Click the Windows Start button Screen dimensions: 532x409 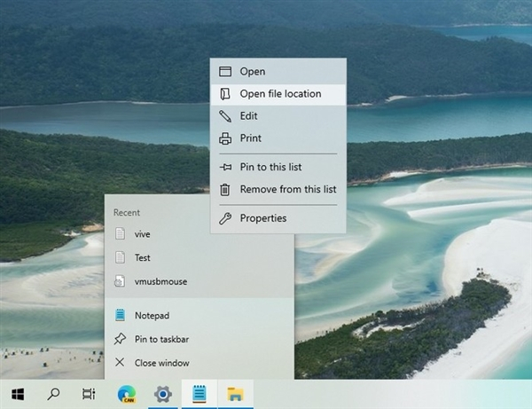tap(18, 393)
